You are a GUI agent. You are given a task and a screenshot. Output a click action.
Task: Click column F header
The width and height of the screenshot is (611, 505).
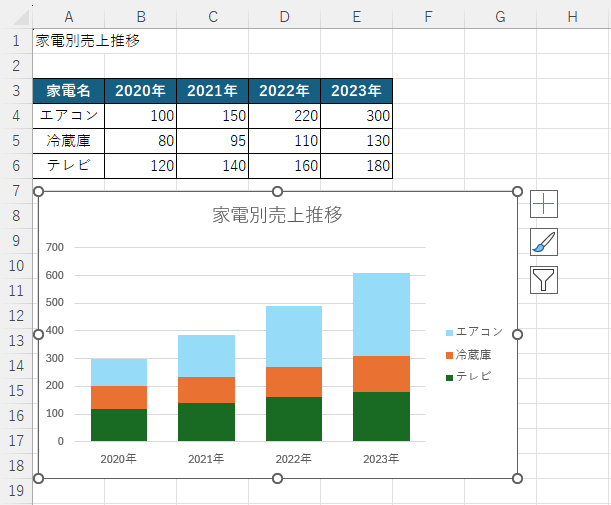(428, 16)
